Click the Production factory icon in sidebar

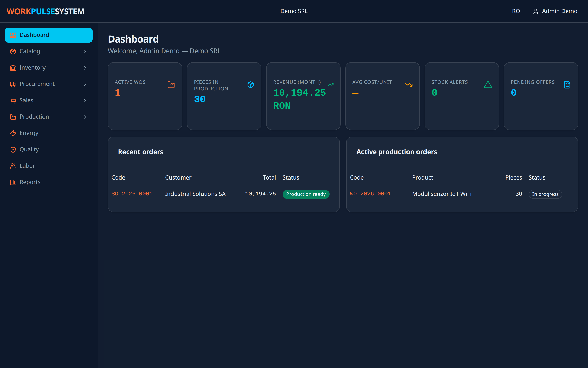13,117
